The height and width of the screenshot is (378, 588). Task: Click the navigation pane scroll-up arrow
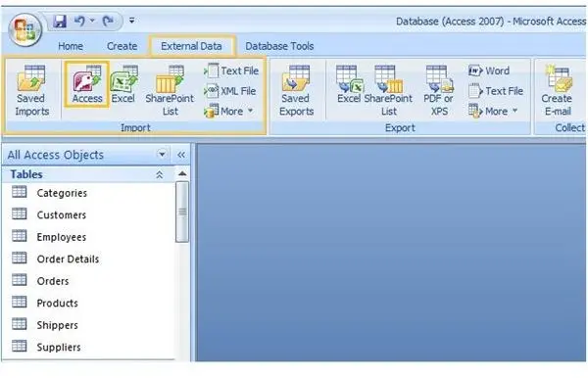182,174
